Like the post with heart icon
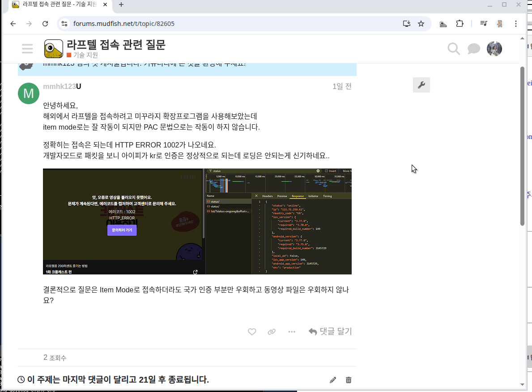 (x=252, y=332)
